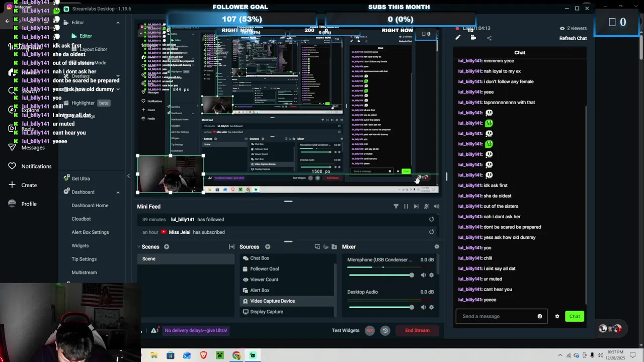Click Refresh Chat
Screen dimensions: 644x362
pyautogui.click(x=573, y=38)
